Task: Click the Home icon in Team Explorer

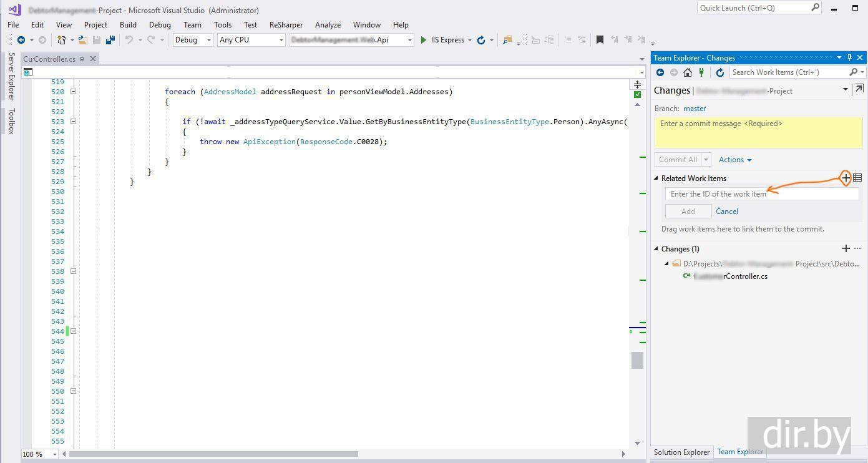Action: click(687, 72)
